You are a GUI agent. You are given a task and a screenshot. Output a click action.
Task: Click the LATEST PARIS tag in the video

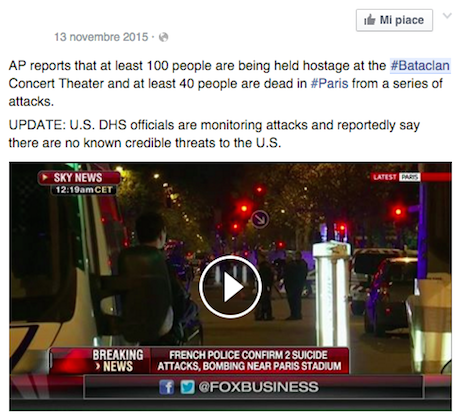pyautogui.click(x=396, y=177)
